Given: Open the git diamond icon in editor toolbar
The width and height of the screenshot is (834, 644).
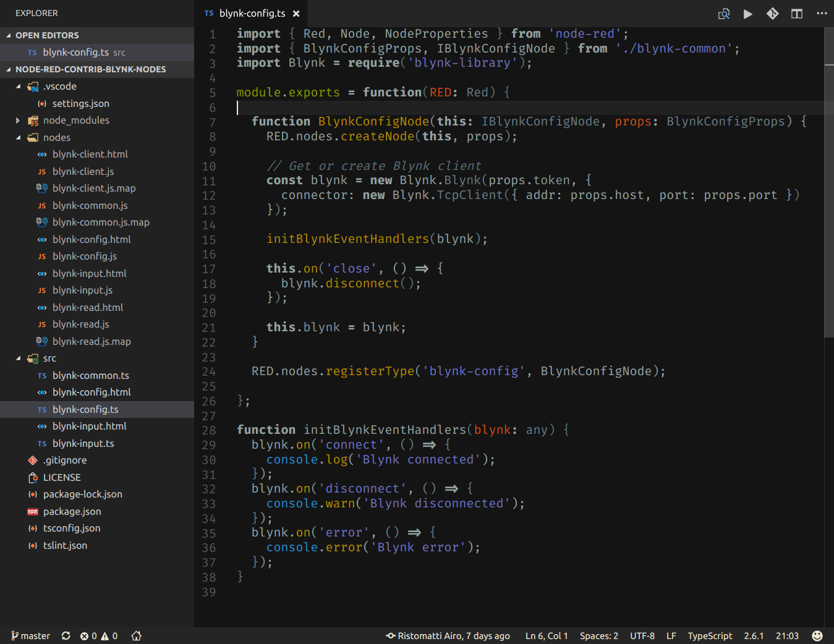Looking at the screenshot, I should tap(772, 14).
